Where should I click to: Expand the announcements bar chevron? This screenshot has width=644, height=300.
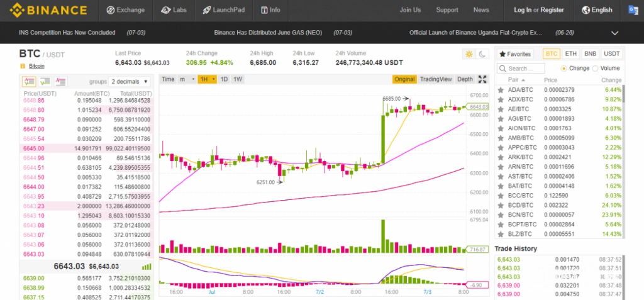point(615,33)
